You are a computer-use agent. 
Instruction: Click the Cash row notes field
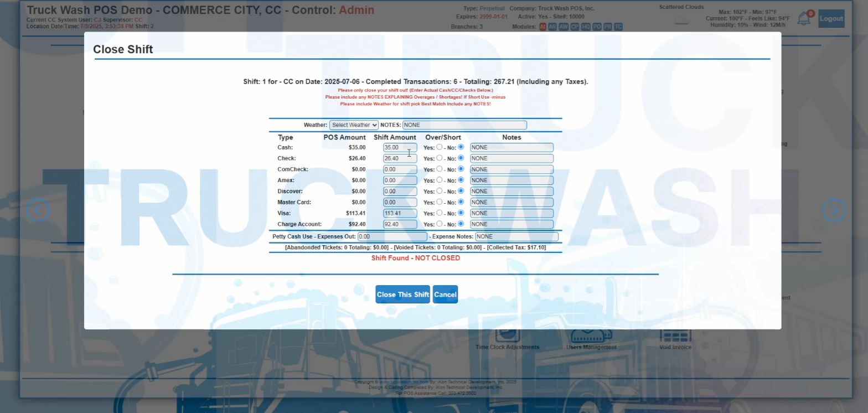click(x=512, y=147)
